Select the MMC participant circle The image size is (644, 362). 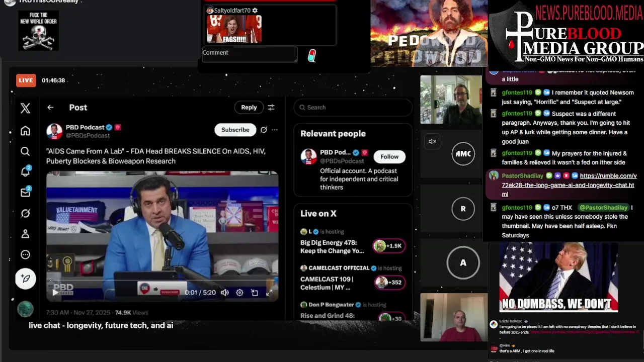[463, 154]
